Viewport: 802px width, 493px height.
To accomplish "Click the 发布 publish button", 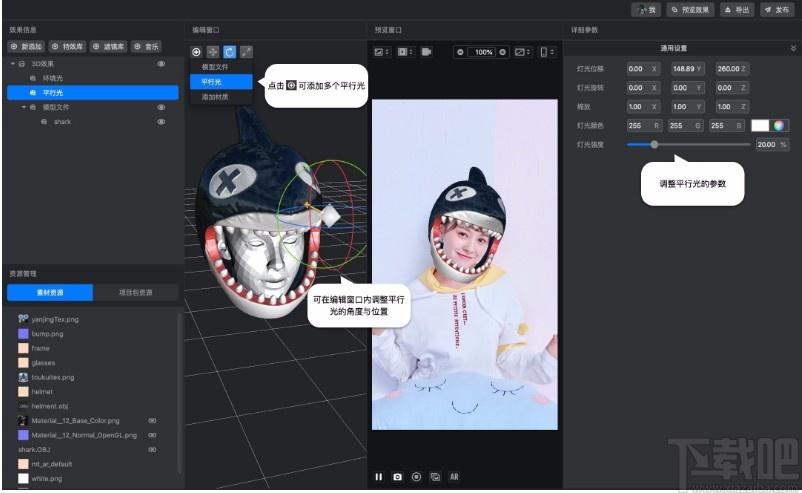I will click(776, 10).
